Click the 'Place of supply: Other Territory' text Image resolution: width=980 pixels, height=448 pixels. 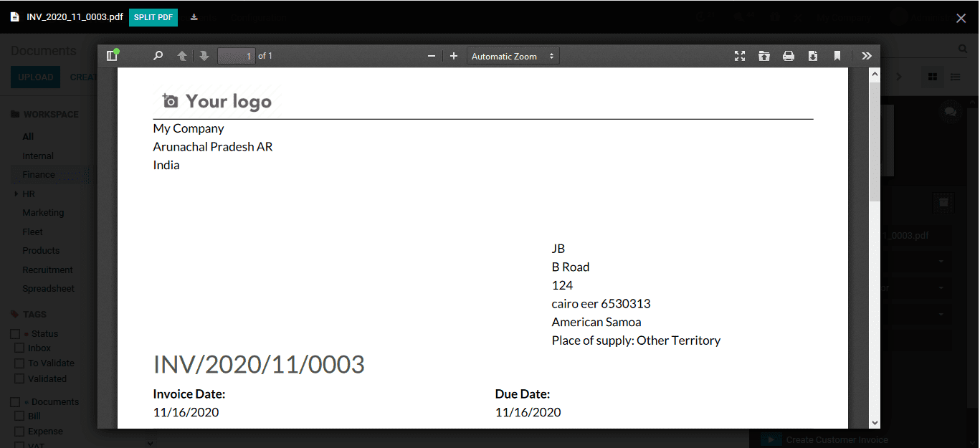click(636, 340)
